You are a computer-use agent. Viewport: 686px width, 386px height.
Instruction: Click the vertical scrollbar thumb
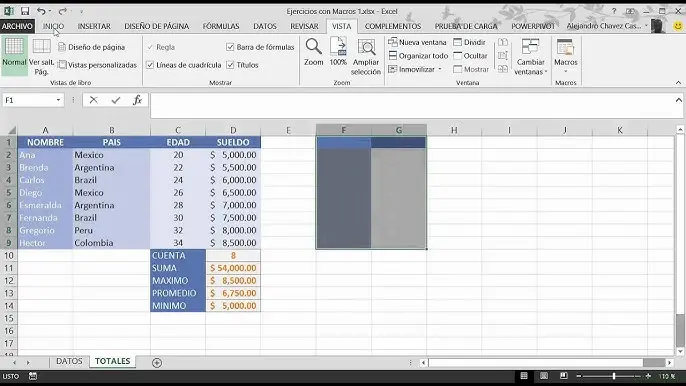coord(679,330)
